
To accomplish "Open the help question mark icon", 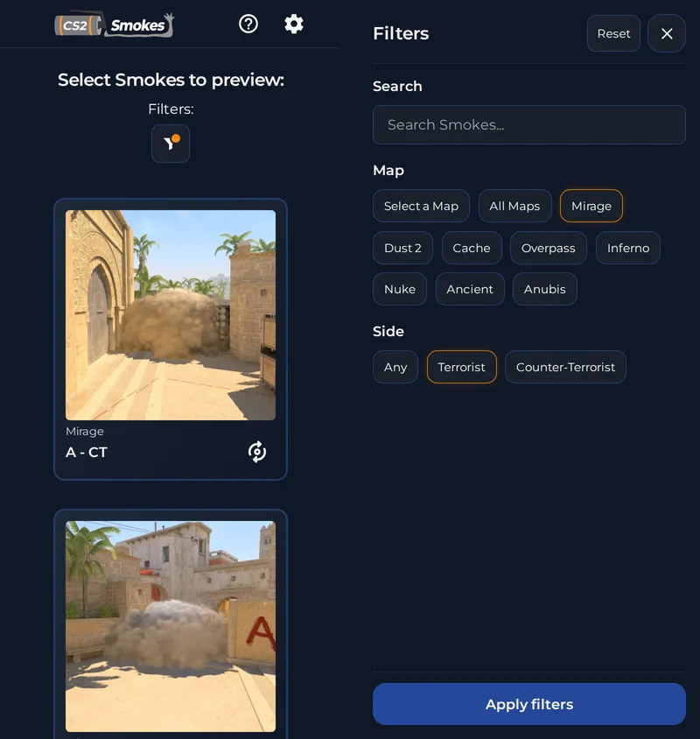I will point(248,24).
